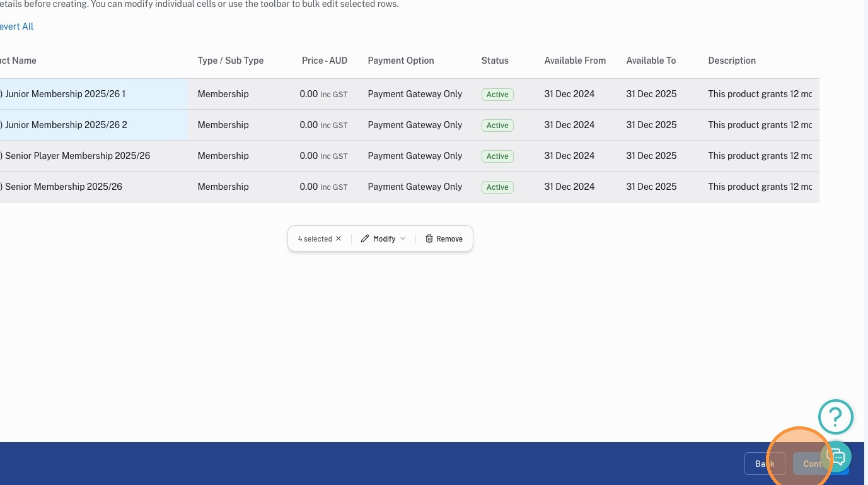The width and height of the screenshot is (868, 485).
Task: Click the Revert All link
Action: [x=16, y=26]
